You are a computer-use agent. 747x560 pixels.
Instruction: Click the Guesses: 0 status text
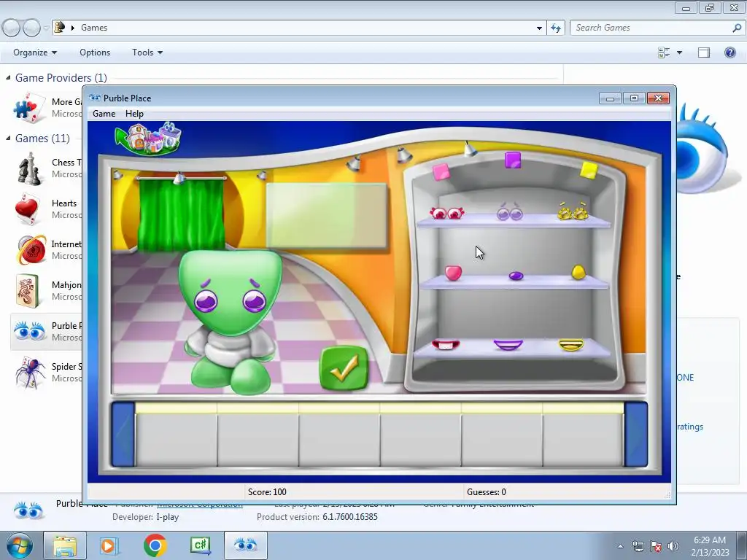pos(487,492)
